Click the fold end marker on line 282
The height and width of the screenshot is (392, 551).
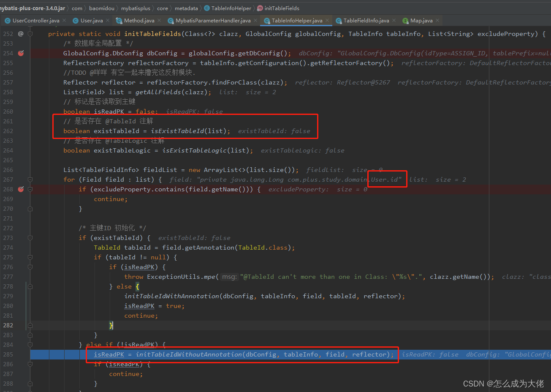click(30, 325)
